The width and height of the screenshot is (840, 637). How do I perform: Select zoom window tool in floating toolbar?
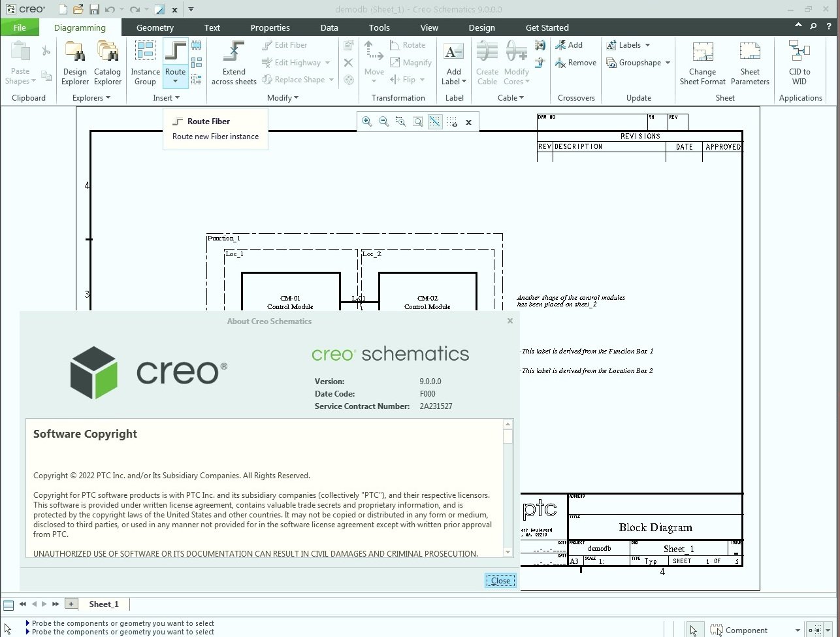pos(401,122)
